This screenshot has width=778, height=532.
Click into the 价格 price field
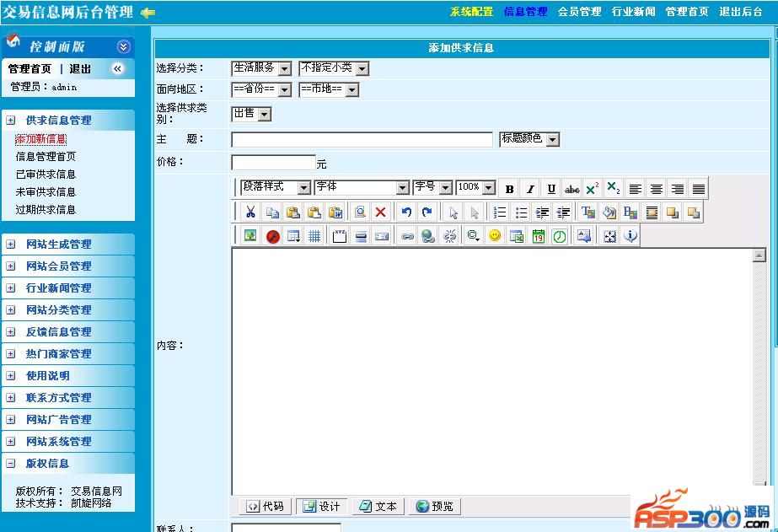point(273,162)
